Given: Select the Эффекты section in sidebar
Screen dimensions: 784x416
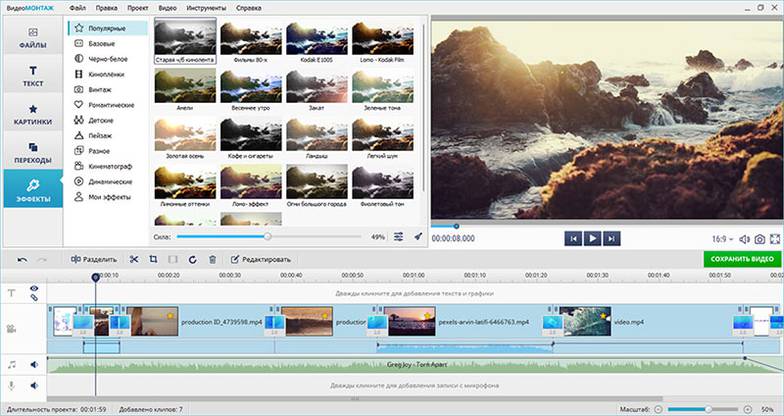Looking at the screenshot, I should coord(33,188).
